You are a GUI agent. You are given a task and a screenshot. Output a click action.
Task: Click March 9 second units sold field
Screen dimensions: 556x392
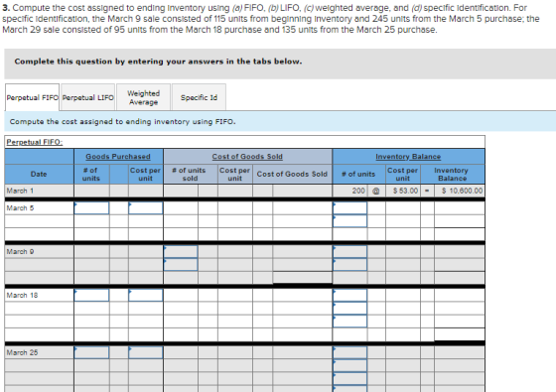[x=181, y=265]
